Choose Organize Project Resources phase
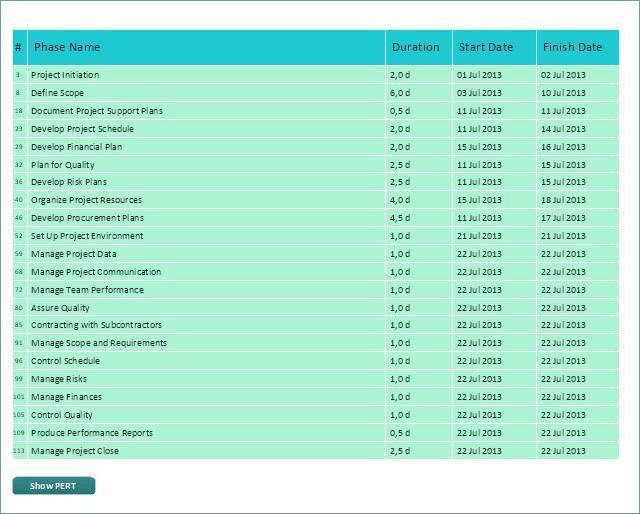This screenshot has width=640, height=514. pos(316,200)
